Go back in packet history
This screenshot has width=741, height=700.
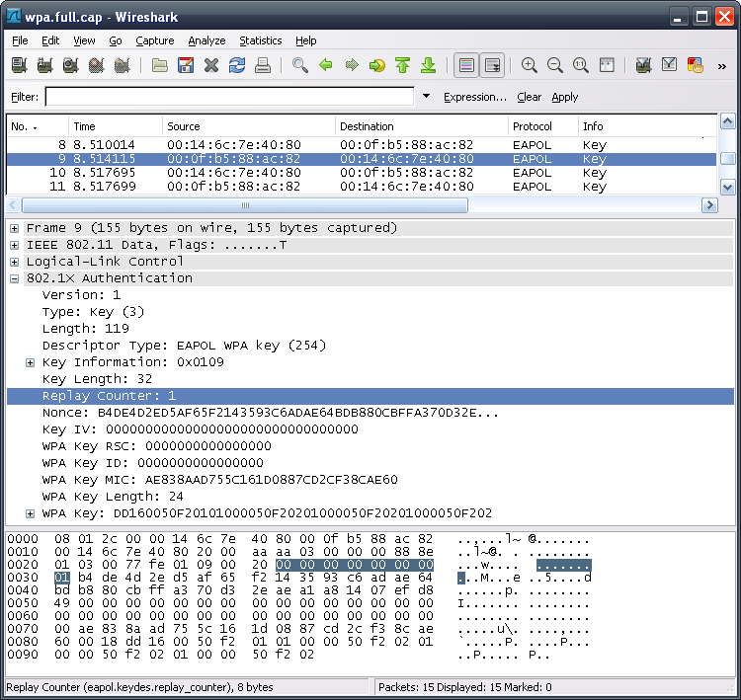tap(326, 65)
